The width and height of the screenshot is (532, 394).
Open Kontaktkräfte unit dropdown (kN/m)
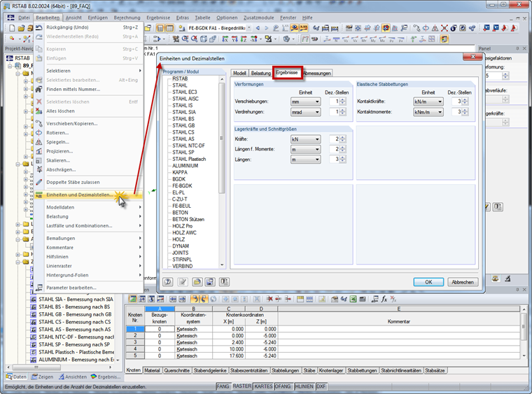(x=428, y=101)
